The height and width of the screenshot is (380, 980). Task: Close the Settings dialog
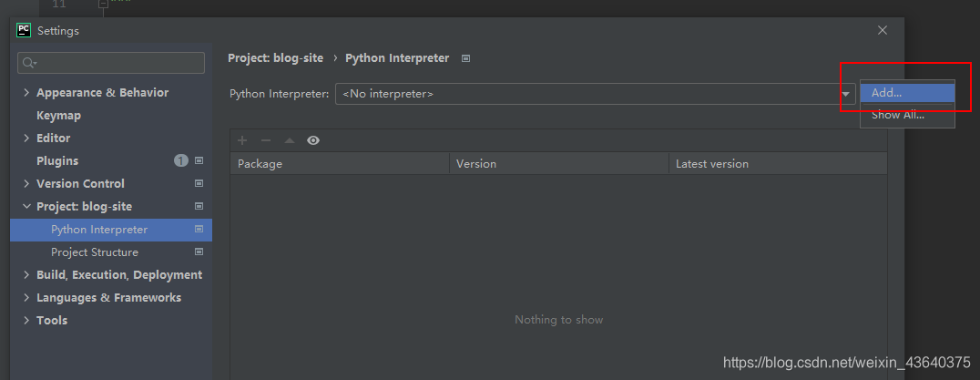(x=883, y=30)
